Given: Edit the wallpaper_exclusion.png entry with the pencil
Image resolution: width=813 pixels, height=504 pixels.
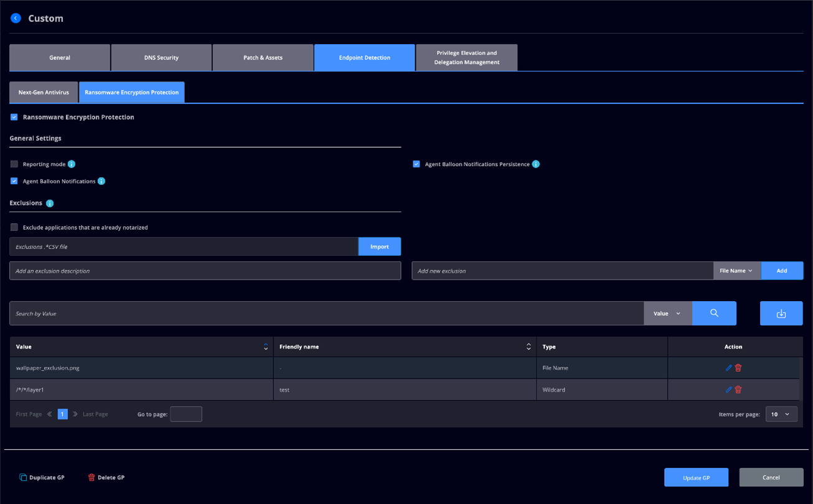Looking at the screenshot, I should pyautogui.click(x=728, y=368).
